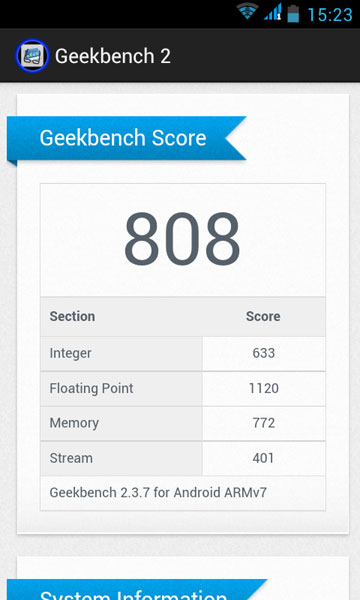Select the Section column header
Viewport: 360px width, 600px height.
(x=72, y=316)
